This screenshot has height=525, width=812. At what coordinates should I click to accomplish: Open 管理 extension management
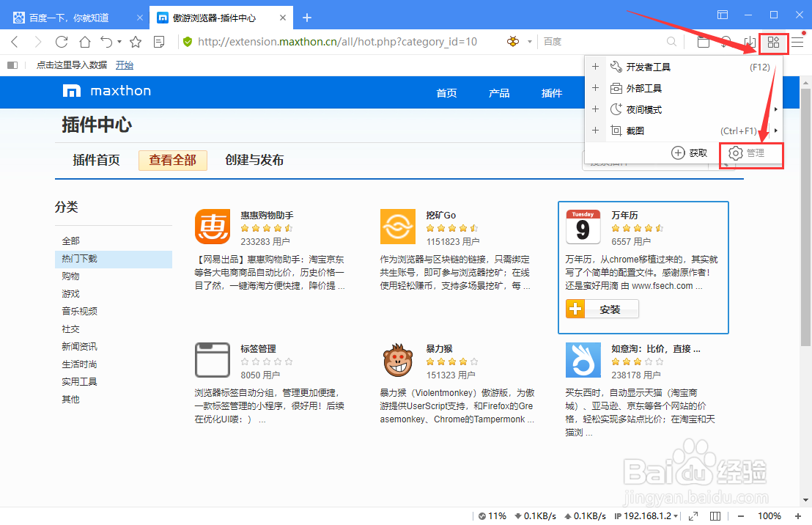(x=746, y=153)
